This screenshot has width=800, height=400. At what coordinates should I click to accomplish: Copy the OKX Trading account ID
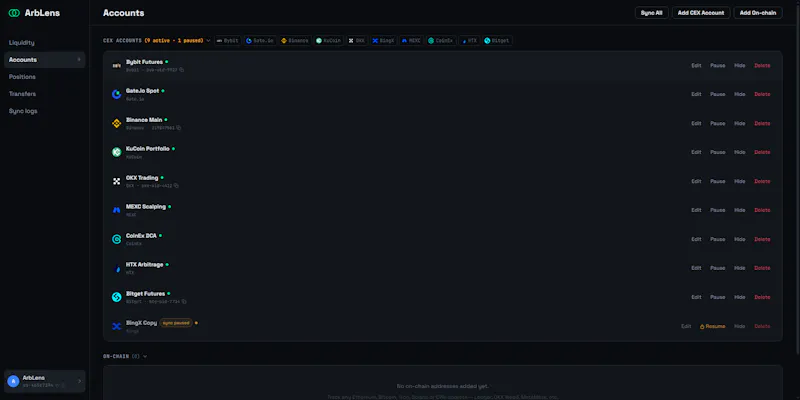(x=176, y=186)
